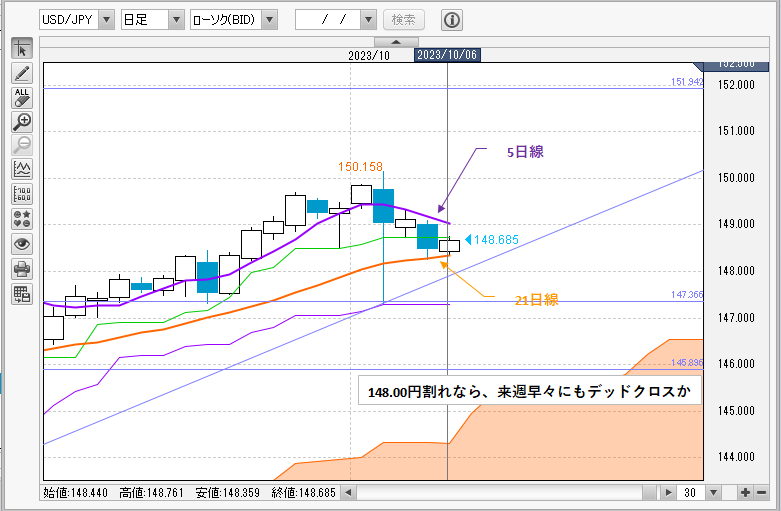This screenshot has width=781, height=511.
Task: Click the 安値:148.359 low value
Action: pos(228,493)
